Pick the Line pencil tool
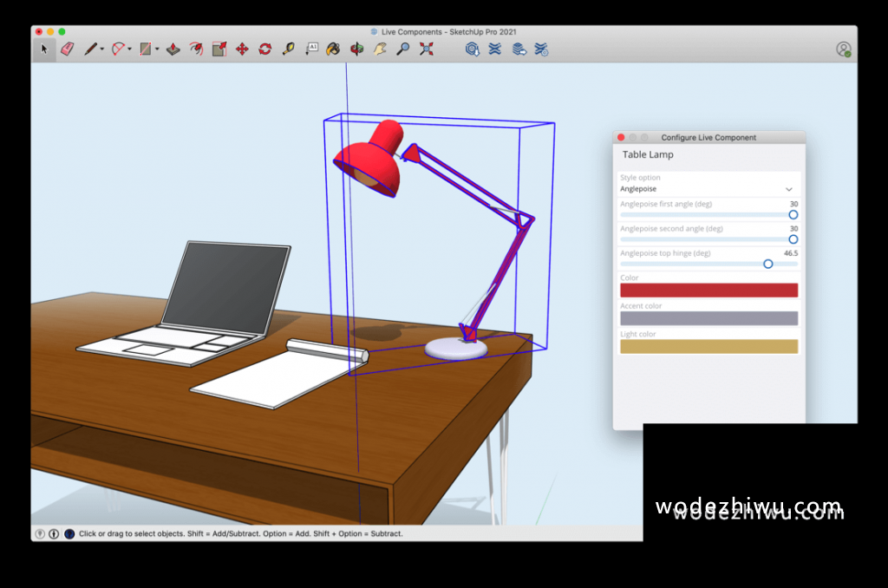The height and width of the screenshot is (588, 888). [x=90, y=49]
